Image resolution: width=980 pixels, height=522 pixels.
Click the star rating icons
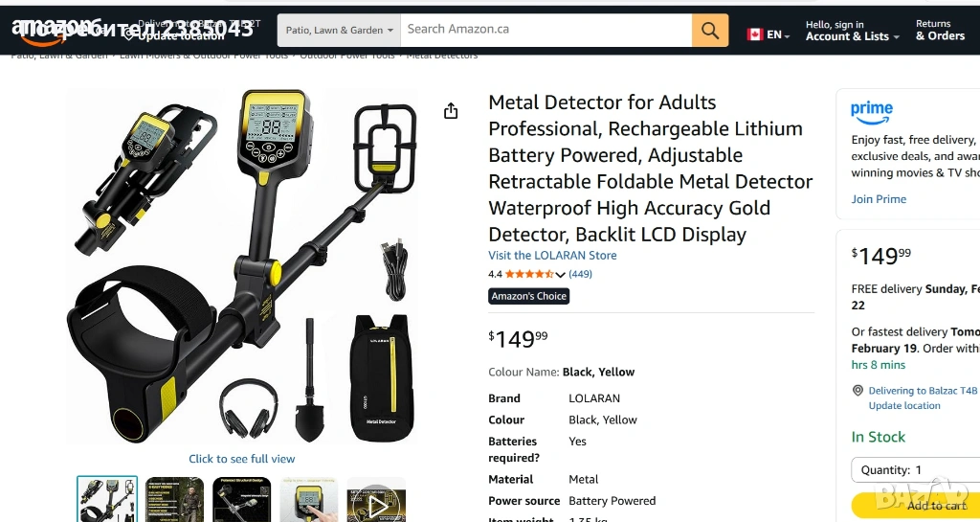pyautogui.click(x=528, y=274)
